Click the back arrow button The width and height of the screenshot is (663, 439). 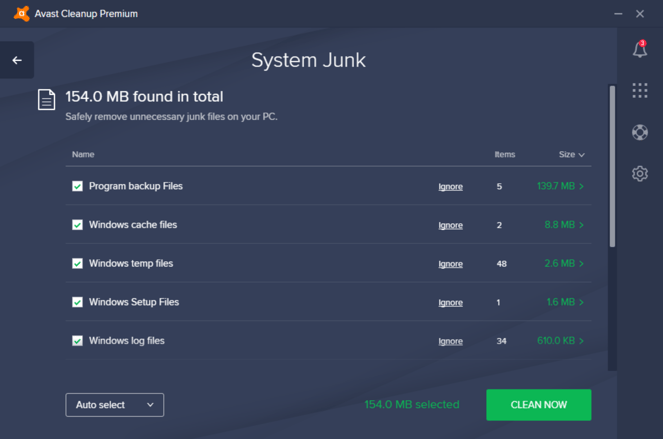[x=17, y=61]
